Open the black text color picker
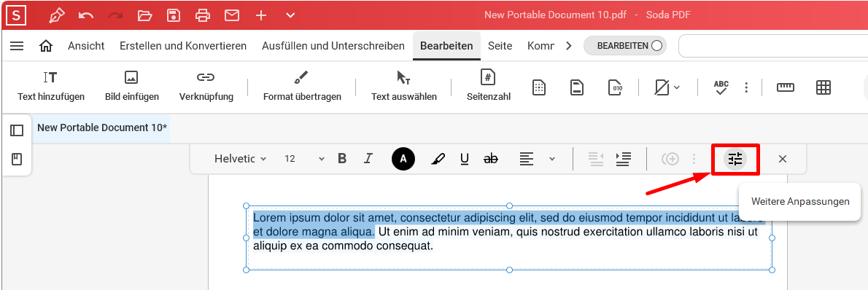Viewport: 868px width, 290px height. 403,159
